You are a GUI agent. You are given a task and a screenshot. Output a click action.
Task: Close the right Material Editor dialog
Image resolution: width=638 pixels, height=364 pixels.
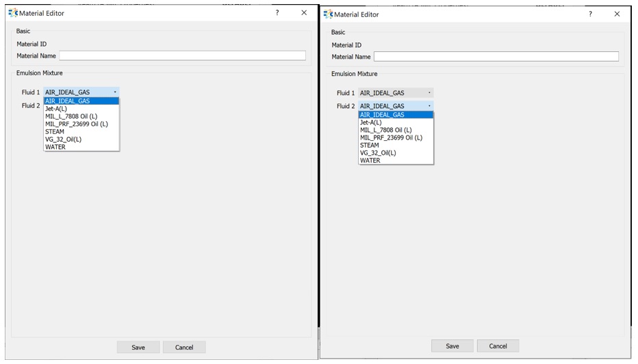coord(617,14)
